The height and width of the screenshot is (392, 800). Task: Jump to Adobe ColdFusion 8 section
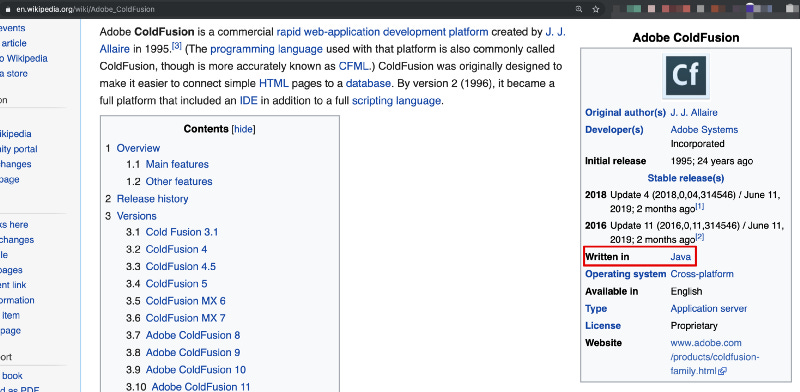pyautogui.click(x=193, y=335)
